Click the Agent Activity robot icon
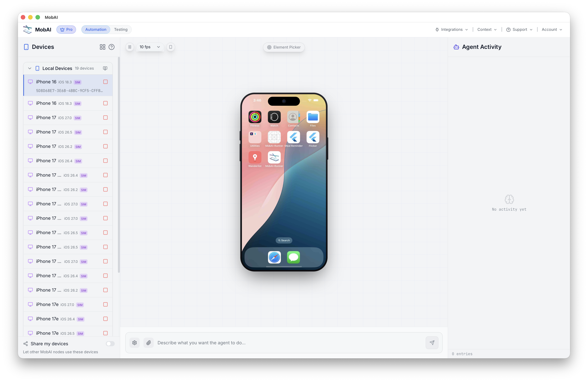This screenshot has height=382, width=588. 456,47
